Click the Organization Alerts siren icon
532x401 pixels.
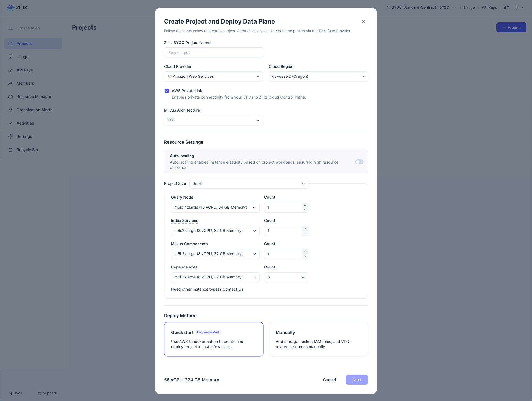(x=11, y=110)
